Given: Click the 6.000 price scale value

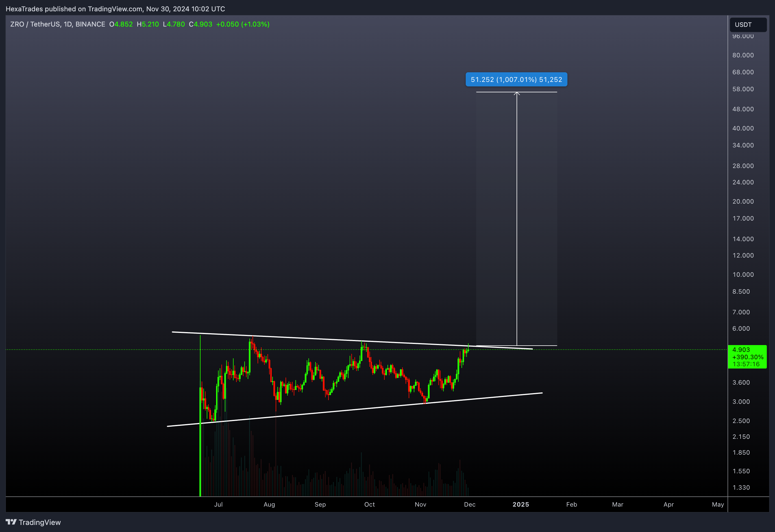Looking at the screenshot, I should [x=741, y=329].
